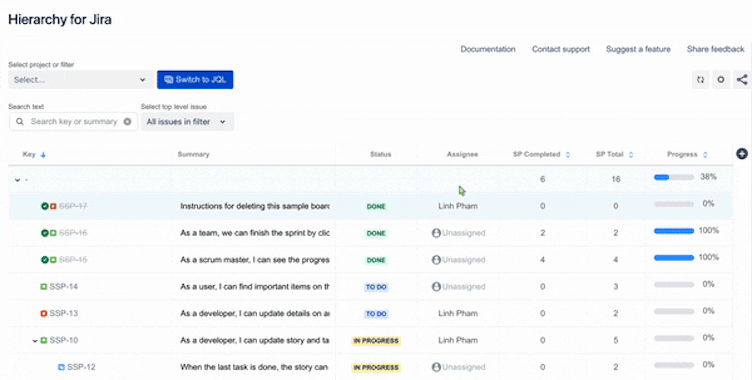Click the 100% progress bar of SSP-15
This screenshot has height=380, width=752.
click(674, 258)
